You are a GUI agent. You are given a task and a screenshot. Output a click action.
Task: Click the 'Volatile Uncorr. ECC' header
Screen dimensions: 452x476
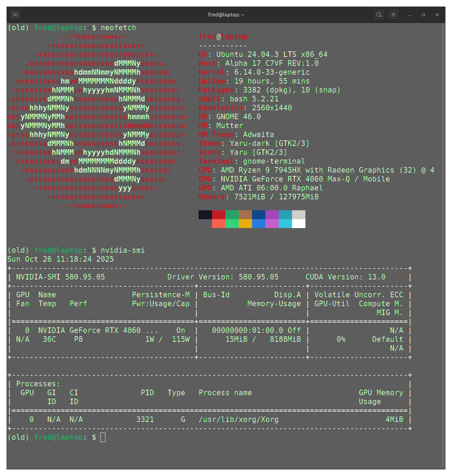(359, 295)
